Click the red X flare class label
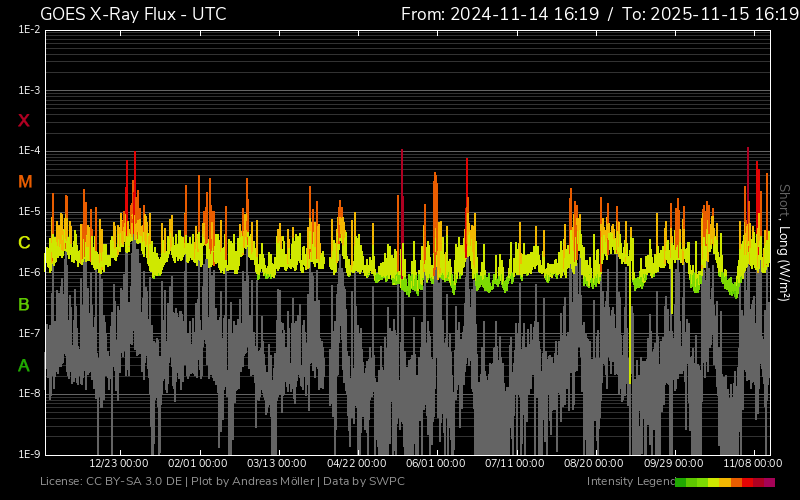 (x=24, y=121)
